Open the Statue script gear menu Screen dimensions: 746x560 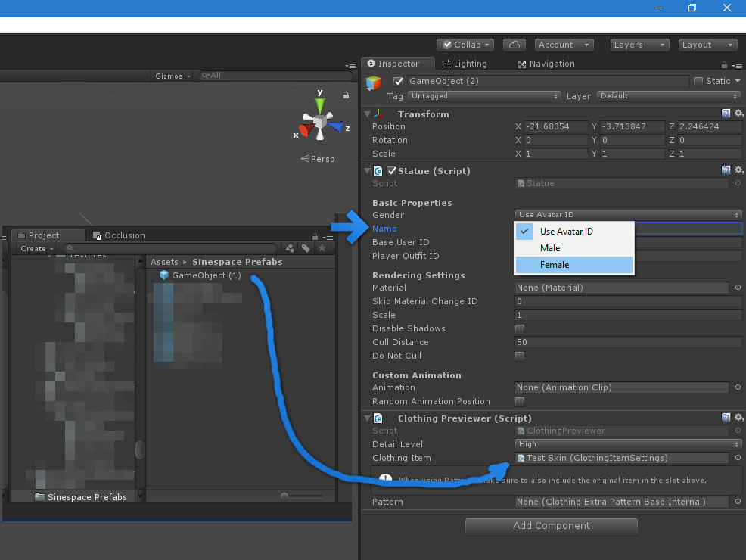[x=739, y=170]
